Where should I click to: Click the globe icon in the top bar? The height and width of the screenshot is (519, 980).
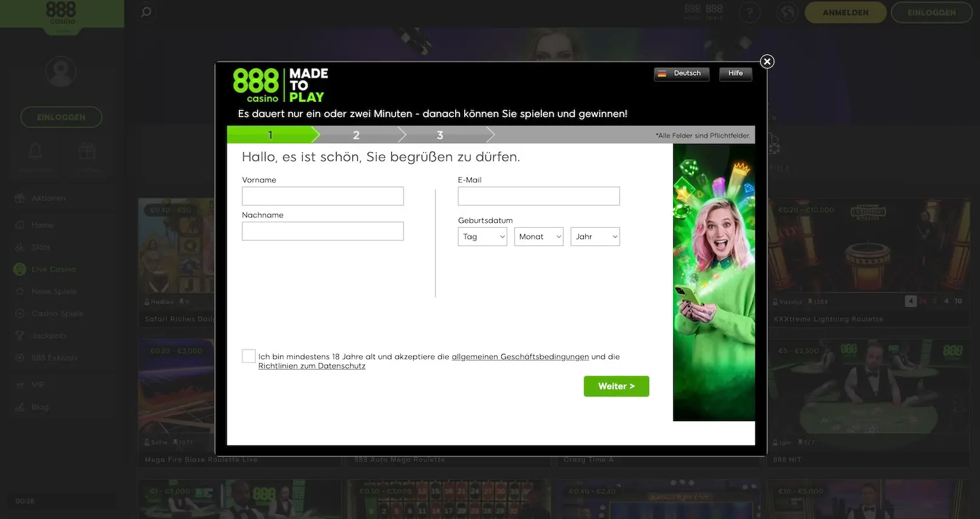tap(787, 13)
